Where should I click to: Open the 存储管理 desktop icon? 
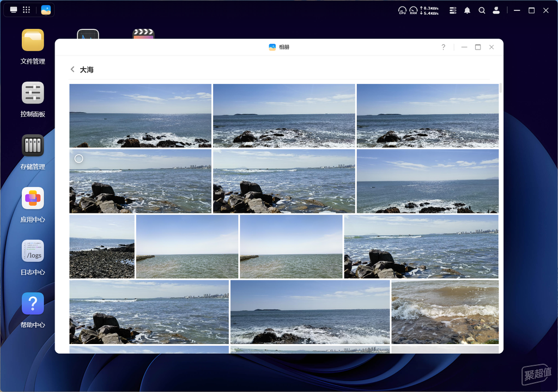coord(33,152)
